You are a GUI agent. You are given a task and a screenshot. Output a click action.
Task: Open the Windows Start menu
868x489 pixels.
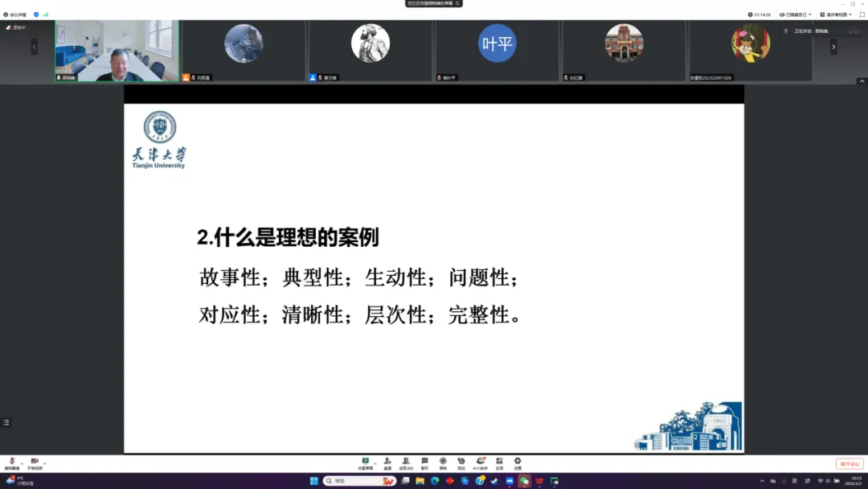[x=313, y=481]
